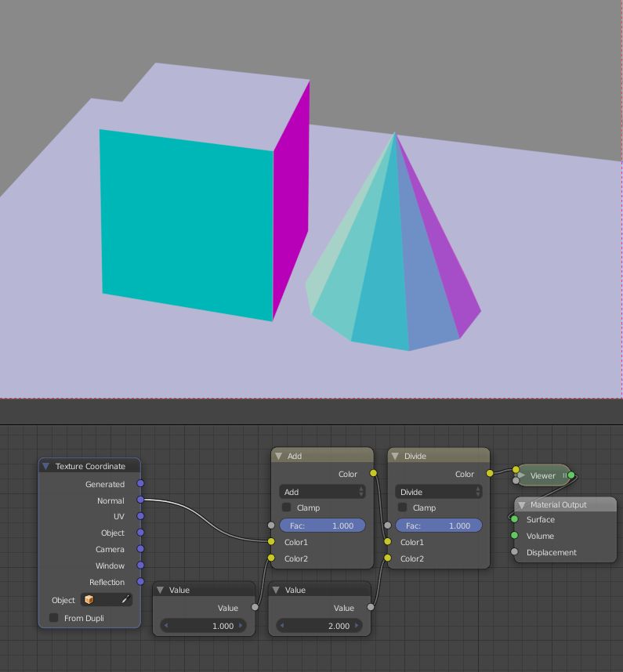The image size is (623, 672).
Task: Select the Material Output node header
Action: pyautogui.click(x=565, y=505)
